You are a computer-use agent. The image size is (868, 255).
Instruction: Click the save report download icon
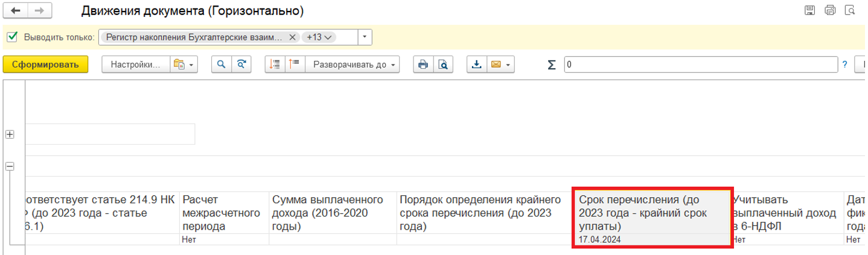point(476,65)
